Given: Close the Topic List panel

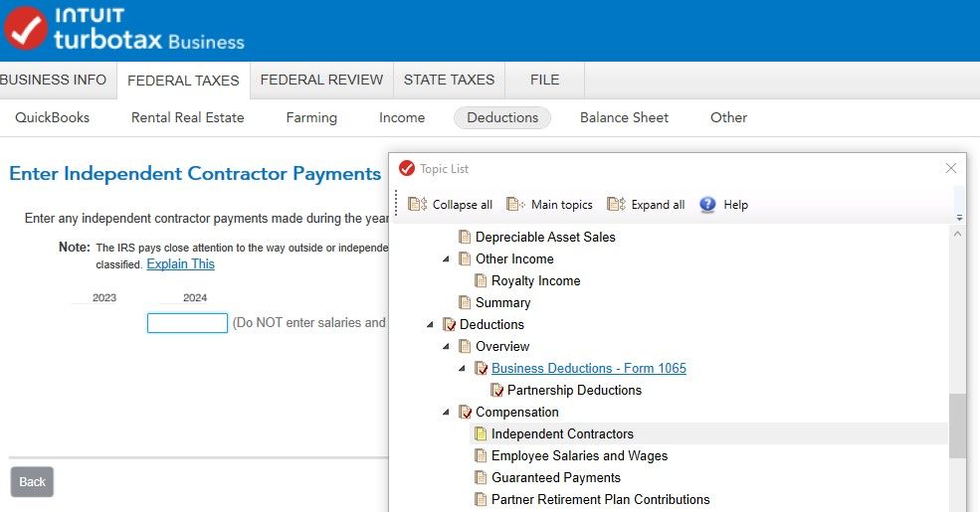Looking at the screenshot, I should [950, 168].
